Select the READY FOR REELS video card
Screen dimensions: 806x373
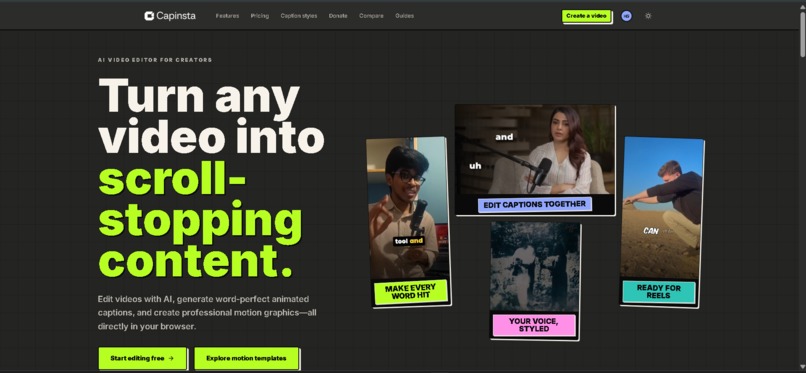pyautogui.click(x=661, y=222)
